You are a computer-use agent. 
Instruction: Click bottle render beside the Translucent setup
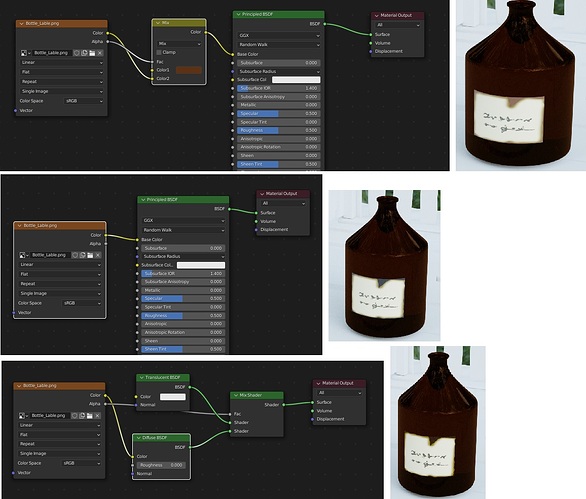pyautogui.click(x=438, y=422)
